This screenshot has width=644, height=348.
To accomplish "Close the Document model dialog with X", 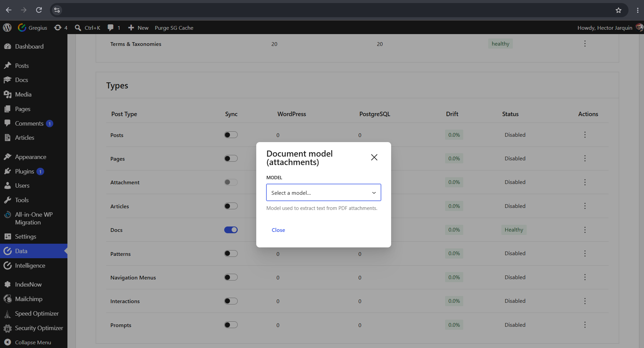I will point(374,157).
